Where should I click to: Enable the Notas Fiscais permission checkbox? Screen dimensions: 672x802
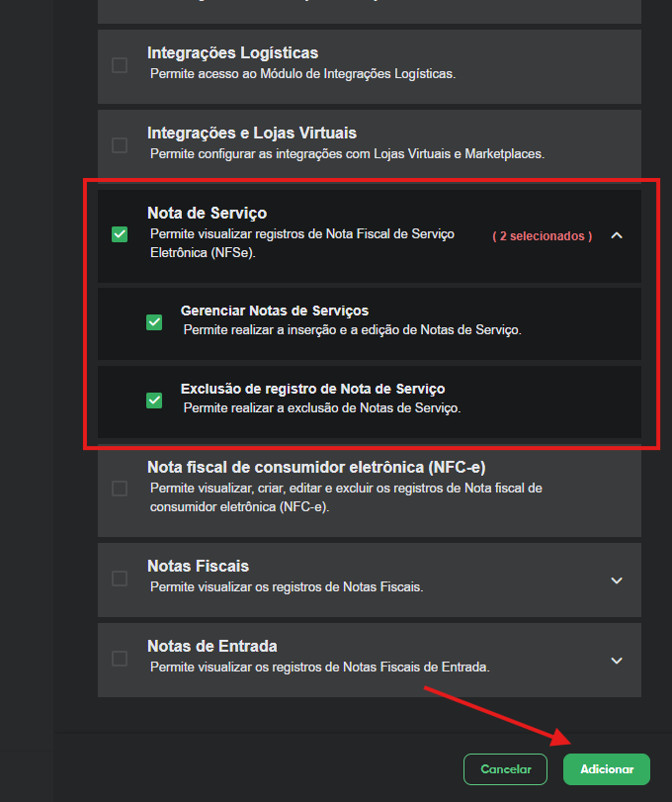(x=120, y=579)
